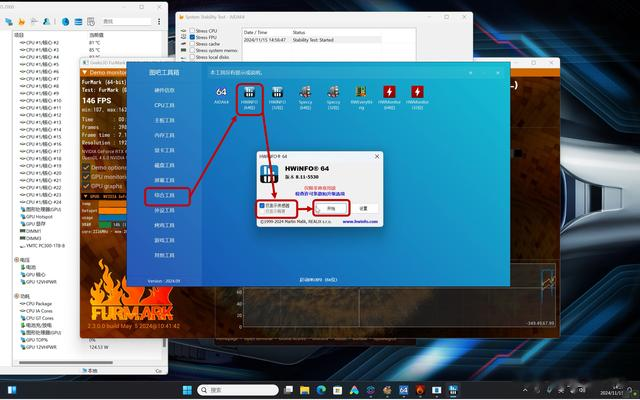Open the 显卡工具 category in toolbox sidebar
Screen dimensions: 640x400
click(x=164, y=150)
